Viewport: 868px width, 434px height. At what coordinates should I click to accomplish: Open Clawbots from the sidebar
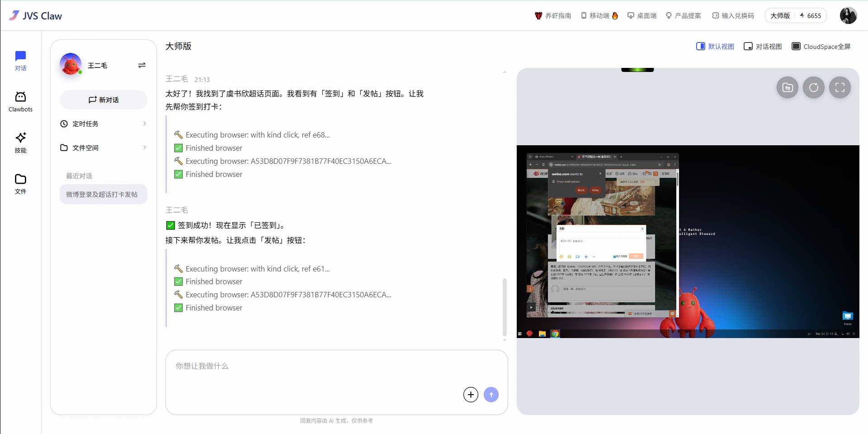click(x=20, y=102)
